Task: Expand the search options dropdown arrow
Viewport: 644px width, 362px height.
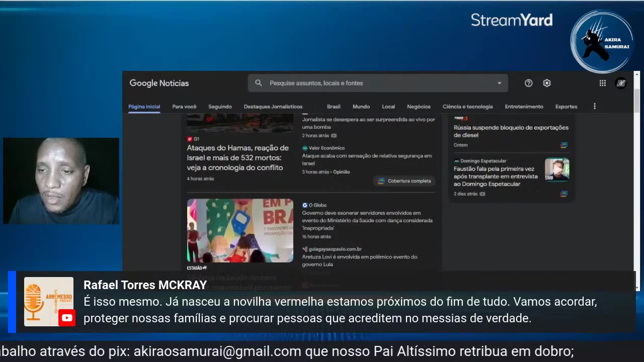Action: click(x=499, y=83)
